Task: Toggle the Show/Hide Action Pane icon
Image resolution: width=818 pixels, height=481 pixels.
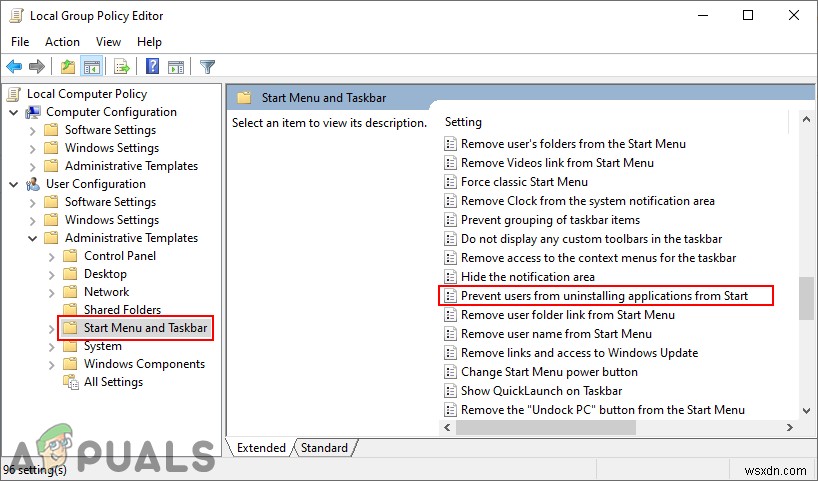Action: [176, 66]
